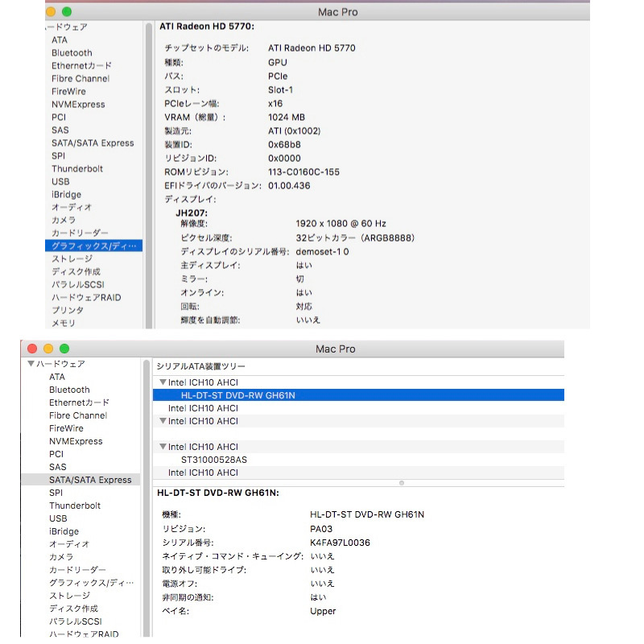Select パラレルSCSI in lower window sidebar
The height and width of the screenshot is (644, 644).
point(76,621)
